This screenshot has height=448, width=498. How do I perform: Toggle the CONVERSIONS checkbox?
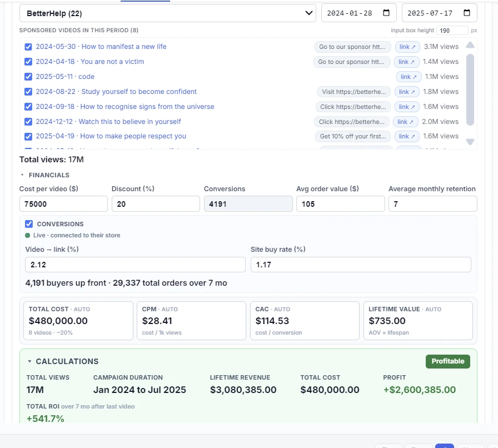coord(29,224)
